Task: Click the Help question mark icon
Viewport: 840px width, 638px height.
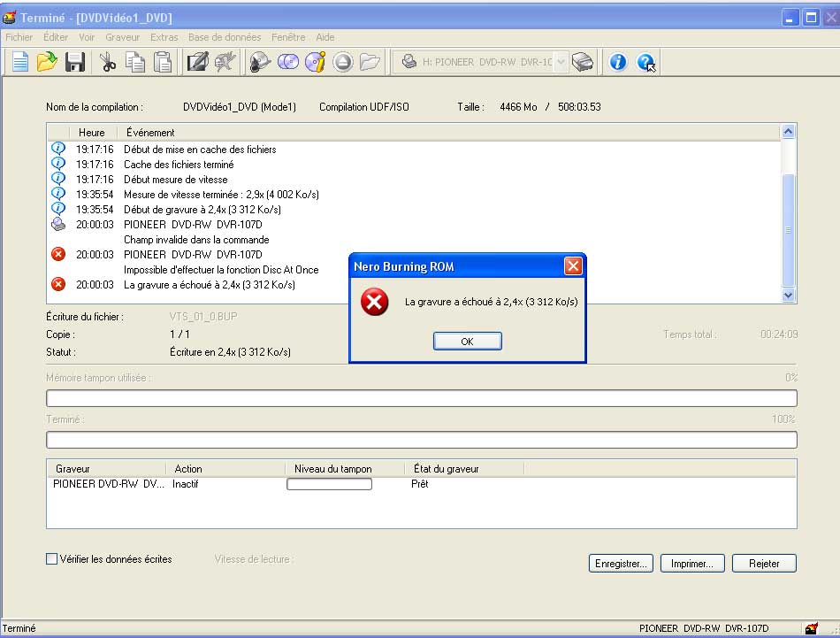Action: pos(646,62)
